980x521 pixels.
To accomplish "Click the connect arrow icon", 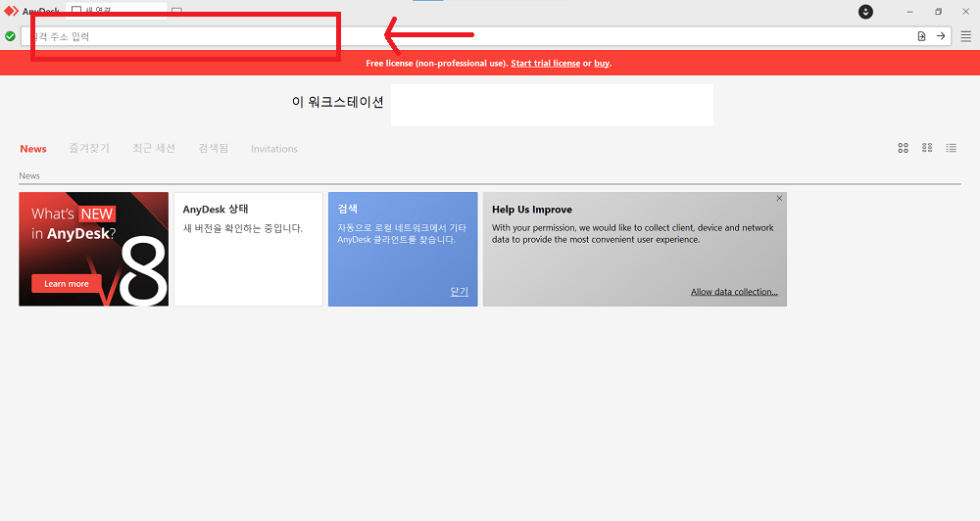I will 941,36.
